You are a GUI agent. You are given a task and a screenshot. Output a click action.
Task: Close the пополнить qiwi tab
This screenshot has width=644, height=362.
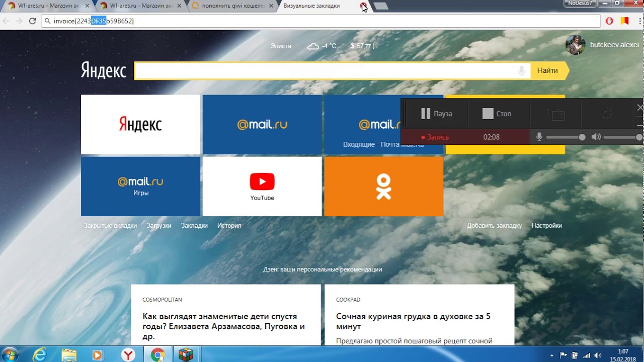[271, 6]
